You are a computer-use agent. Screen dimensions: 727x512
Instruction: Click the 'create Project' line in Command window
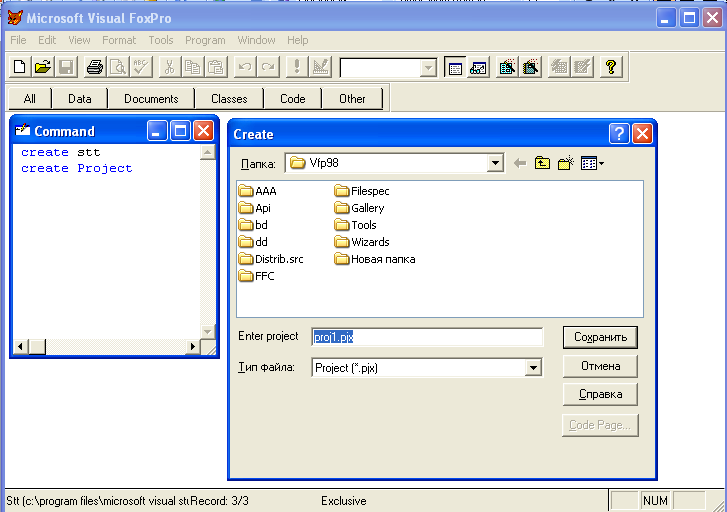click(x=77, y=168)
